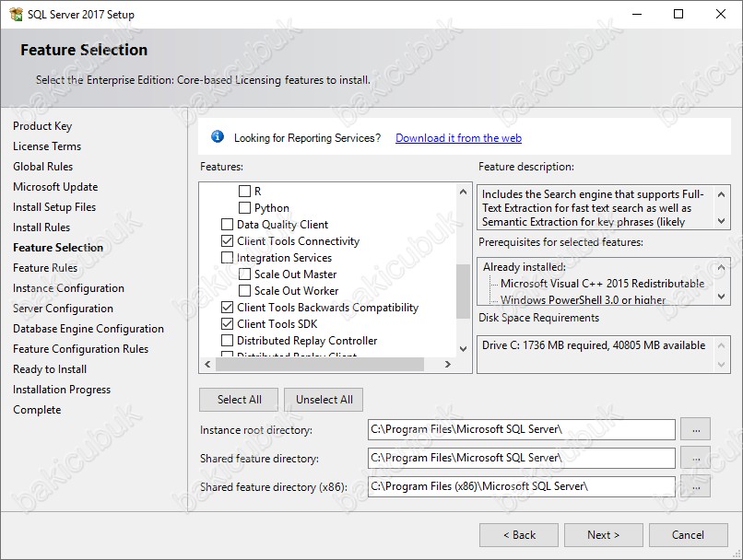Click features list scroll left arrow

[x=207, y=364]
